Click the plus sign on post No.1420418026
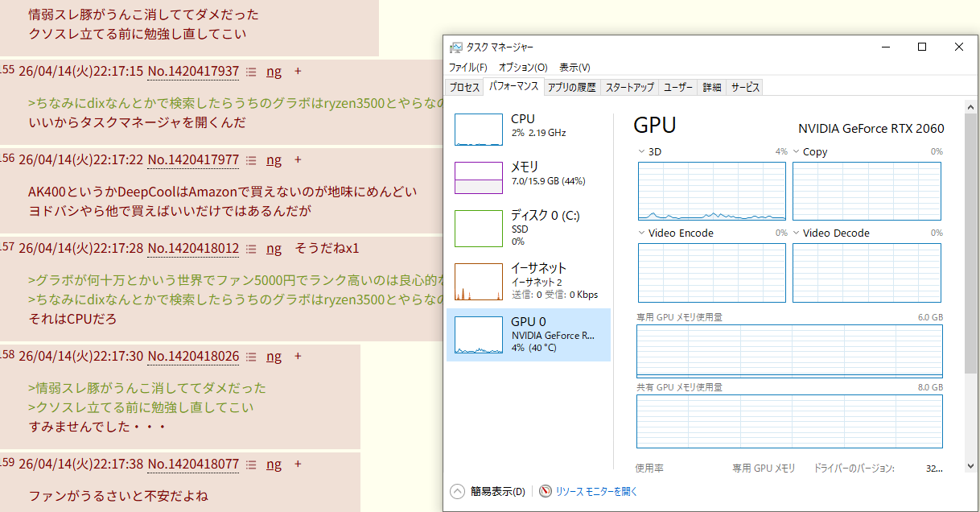 298,357
